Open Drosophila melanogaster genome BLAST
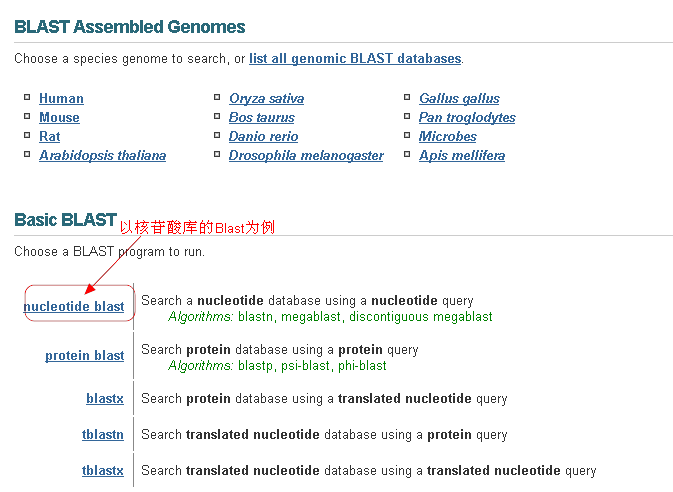This screenshot has width=673, height=492. 306,156
